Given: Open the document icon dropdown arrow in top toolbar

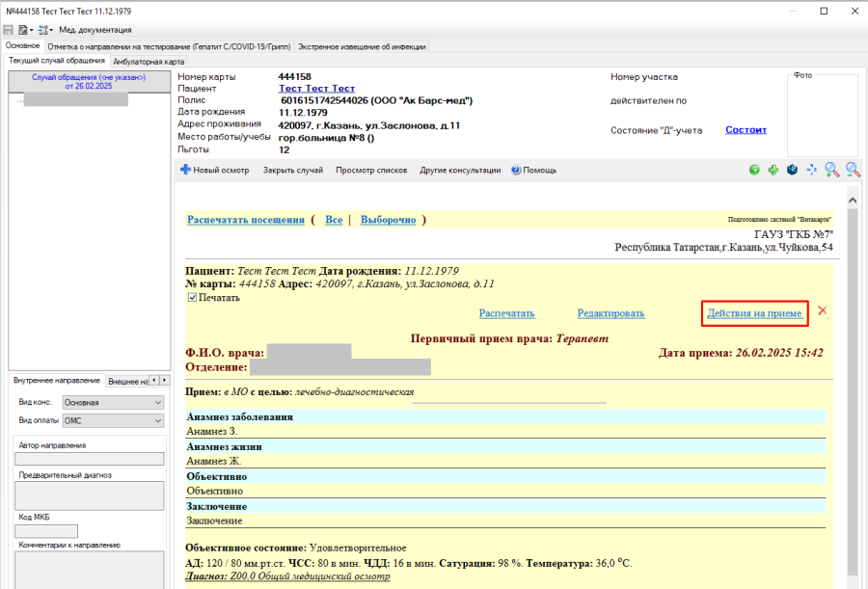Looking at the screenshot, I should pos(30,30).
